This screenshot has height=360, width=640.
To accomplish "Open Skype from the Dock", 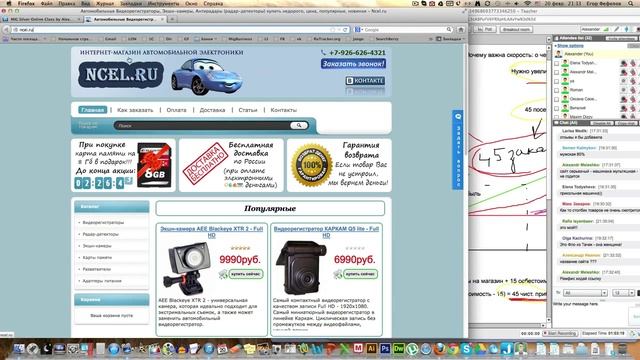I will (x=466, y=349).
